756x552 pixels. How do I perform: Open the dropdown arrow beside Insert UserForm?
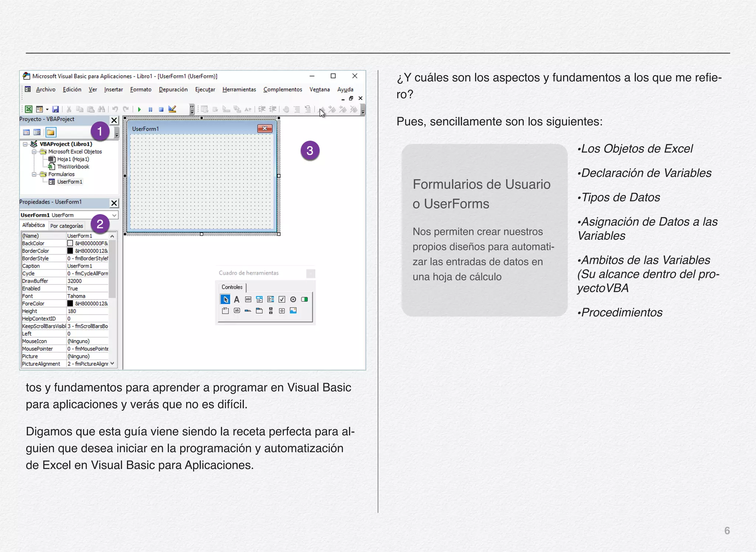point(47,110)
